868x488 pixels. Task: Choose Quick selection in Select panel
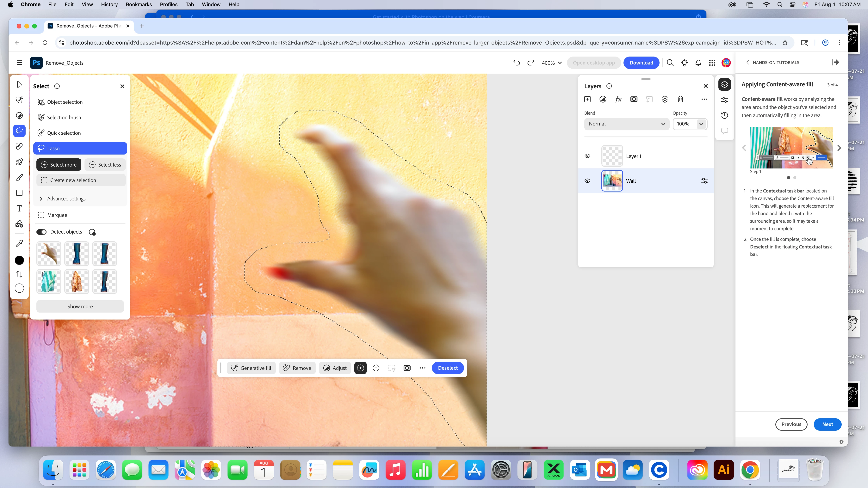(64, 133)
